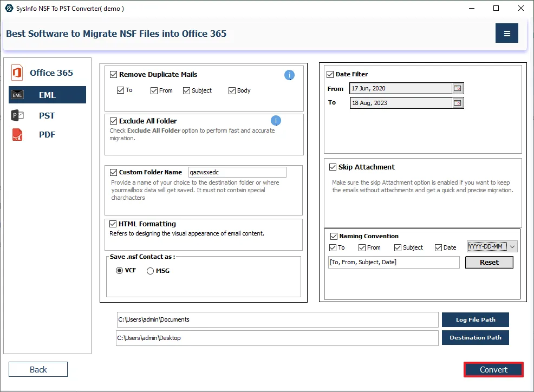Screen dimensions: 534x392
Task: Click the EML envelope icon
Action: point(17,95)
